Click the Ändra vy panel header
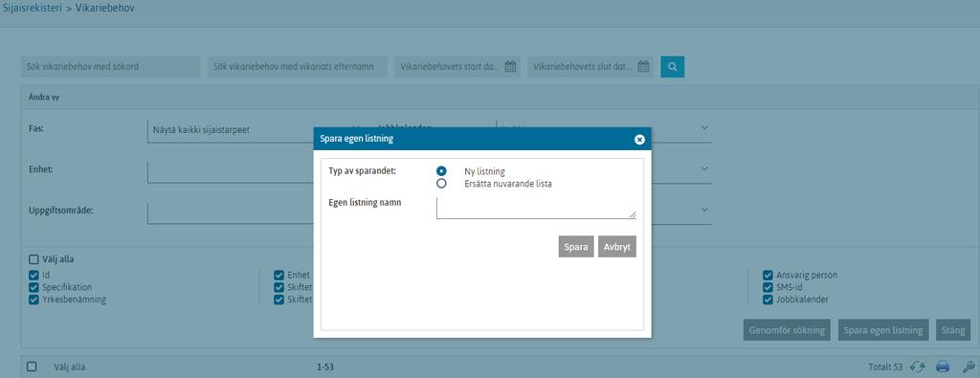This screenshot has width=980, height=378. tap(500, 98)
